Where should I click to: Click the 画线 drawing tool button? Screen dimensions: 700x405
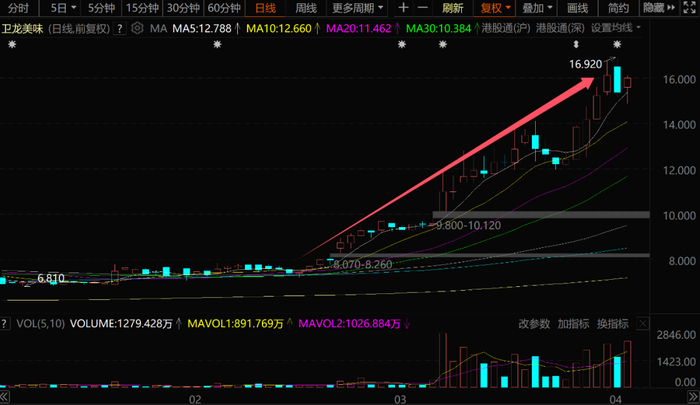click(x=577, y=8)
